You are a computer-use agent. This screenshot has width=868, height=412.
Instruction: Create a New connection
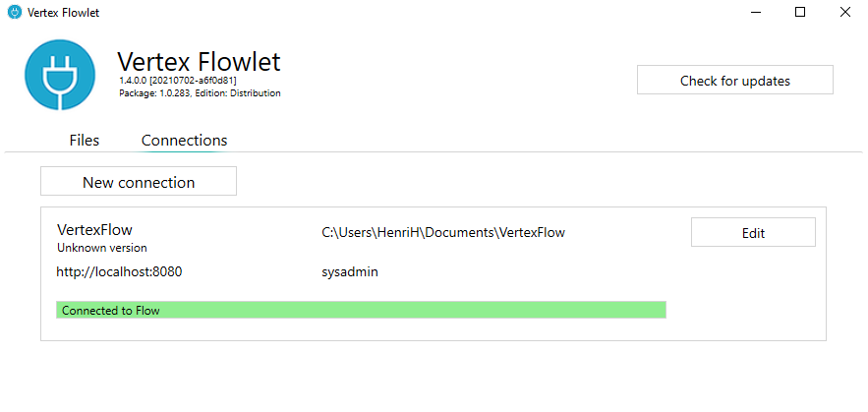139,182
